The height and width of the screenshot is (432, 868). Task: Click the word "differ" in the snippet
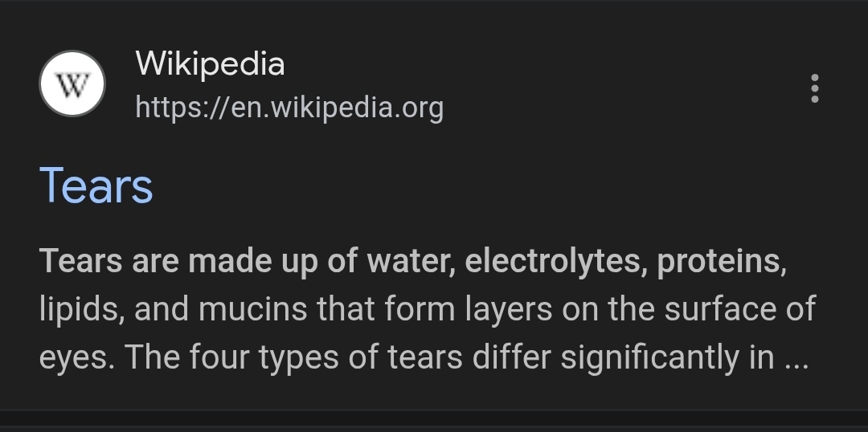(506, 357)
